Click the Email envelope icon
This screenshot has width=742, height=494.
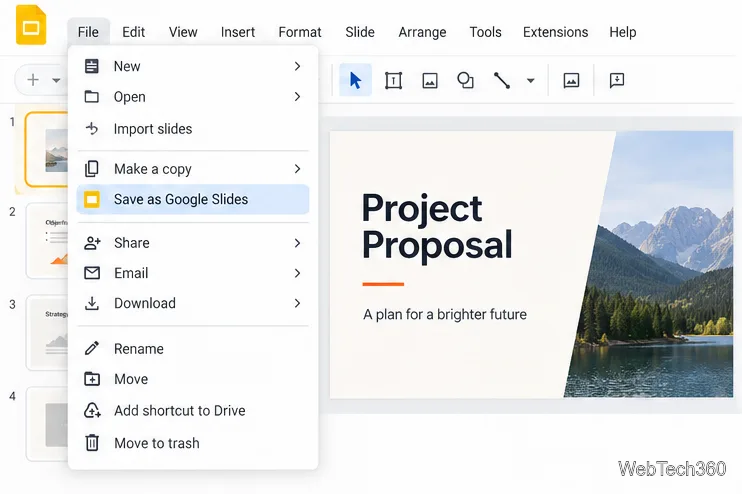tap(92, 273)
